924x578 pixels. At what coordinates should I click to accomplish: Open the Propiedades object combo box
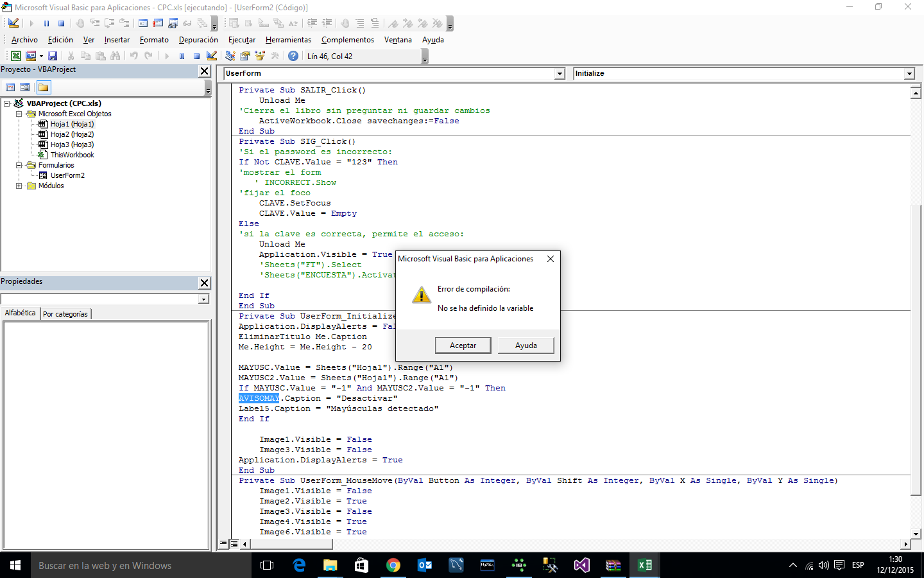105,299
